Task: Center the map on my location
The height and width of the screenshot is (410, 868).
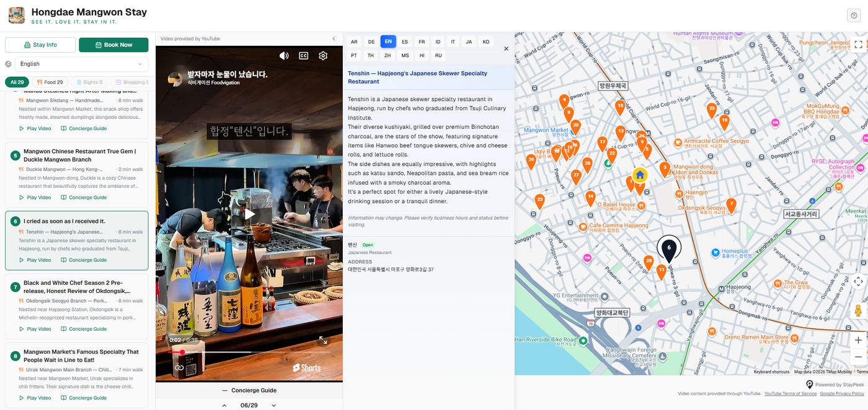Action: 858,281
